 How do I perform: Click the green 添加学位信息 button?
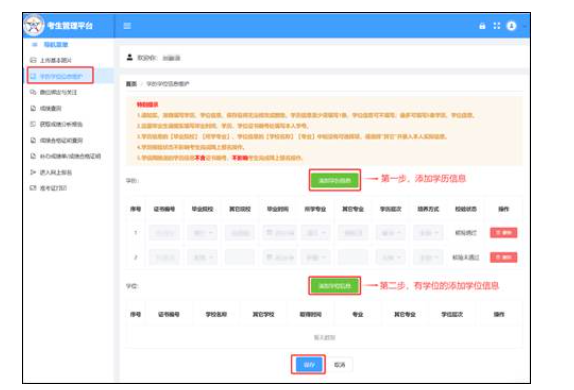click(x=335, y=286)
